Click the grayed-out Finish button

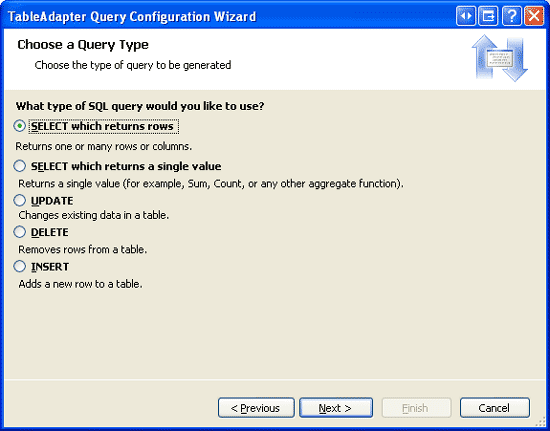[x=416, y=408]
